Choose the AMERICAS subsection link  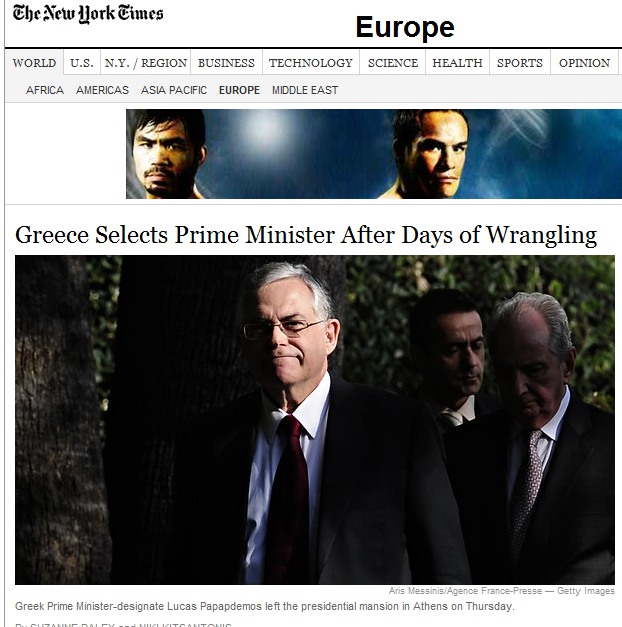pyautogui.click(x=102, y=90)
